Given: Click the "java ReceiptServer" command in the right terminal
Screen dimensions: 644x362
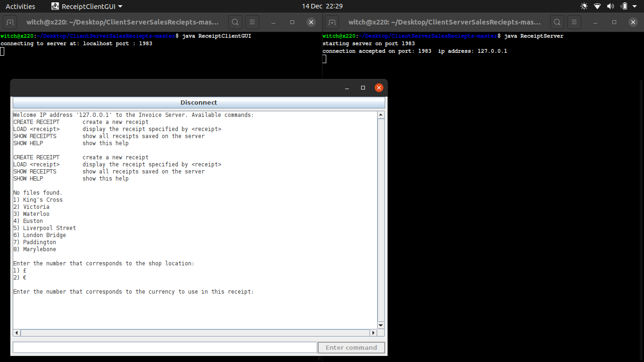Looking at the screenshot, I should coord(534,36).
